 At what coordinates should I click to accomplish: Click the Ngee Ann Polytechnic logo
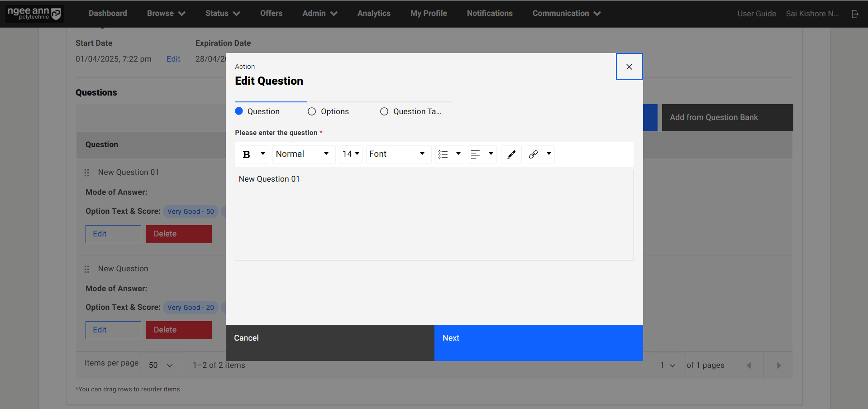[x=35, y=14]
